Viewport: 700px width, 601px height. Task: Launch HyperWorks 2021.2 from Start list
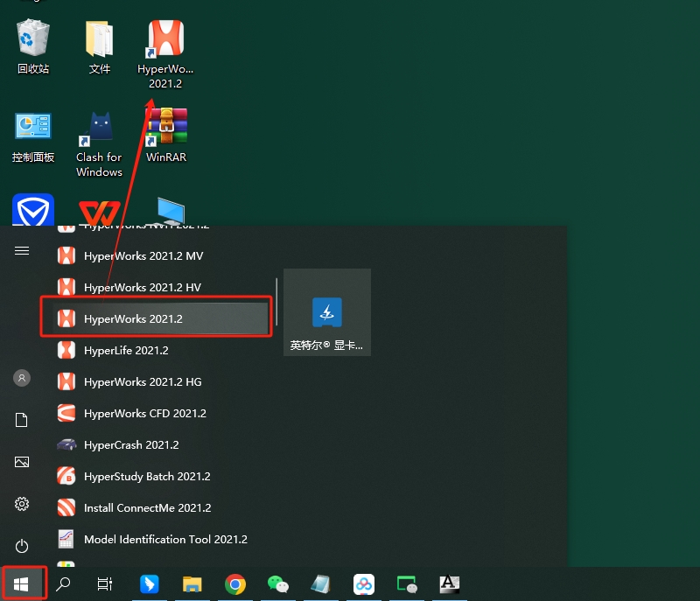pos(160,318)
